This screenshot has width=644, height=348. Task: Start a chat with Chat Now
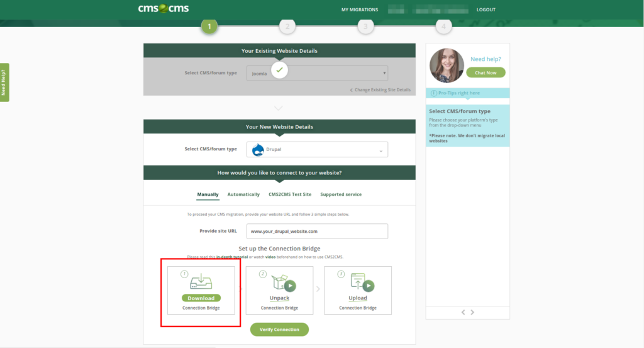pyautogui.click(x=486, y=73)
